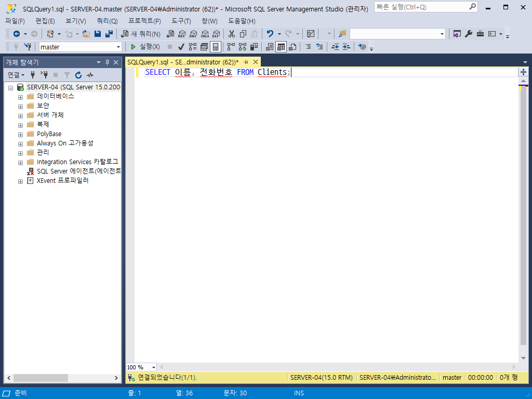
Task: Toggle Include Client Statistics
Action: pos(254,47)
